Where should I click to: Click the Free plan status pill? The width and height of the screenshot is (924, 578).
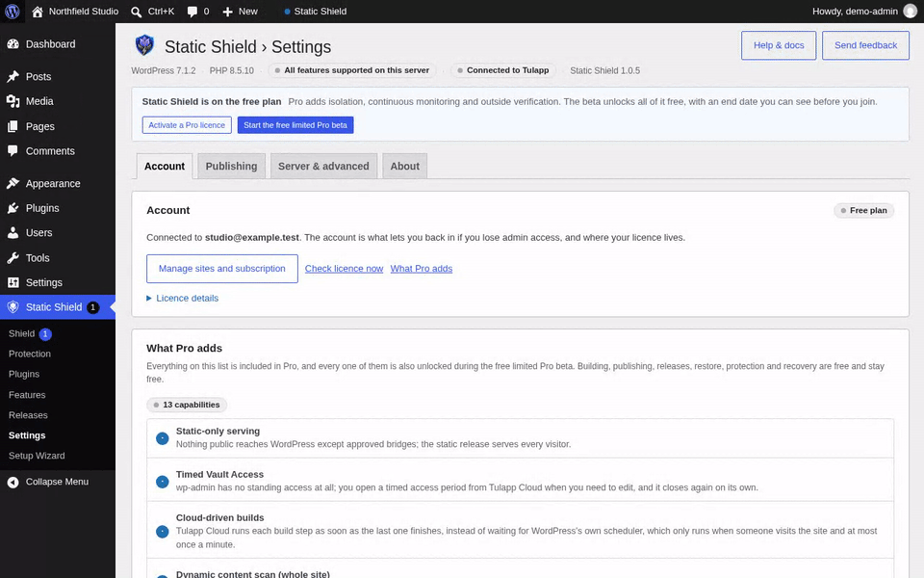pyautogui.click(x=863, y=211)
